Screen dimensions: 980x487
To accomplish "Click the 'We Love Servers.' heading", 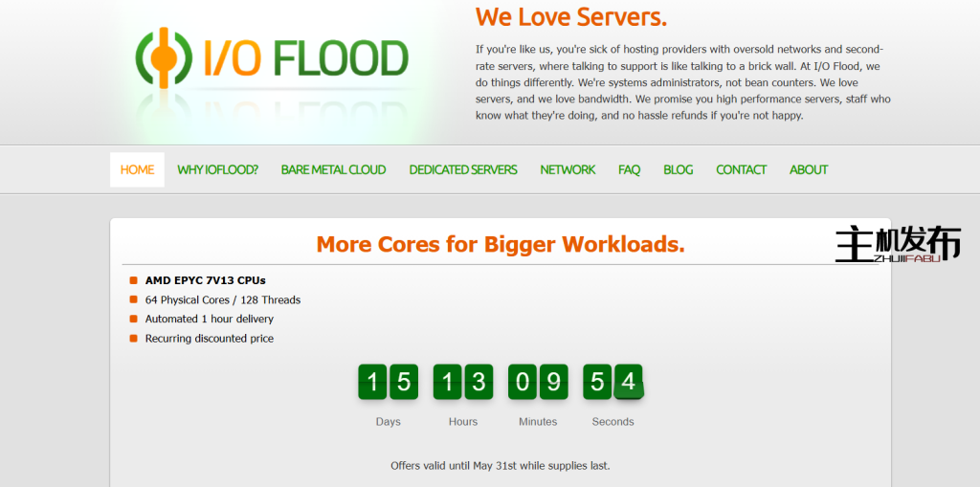I will point(571,17).
